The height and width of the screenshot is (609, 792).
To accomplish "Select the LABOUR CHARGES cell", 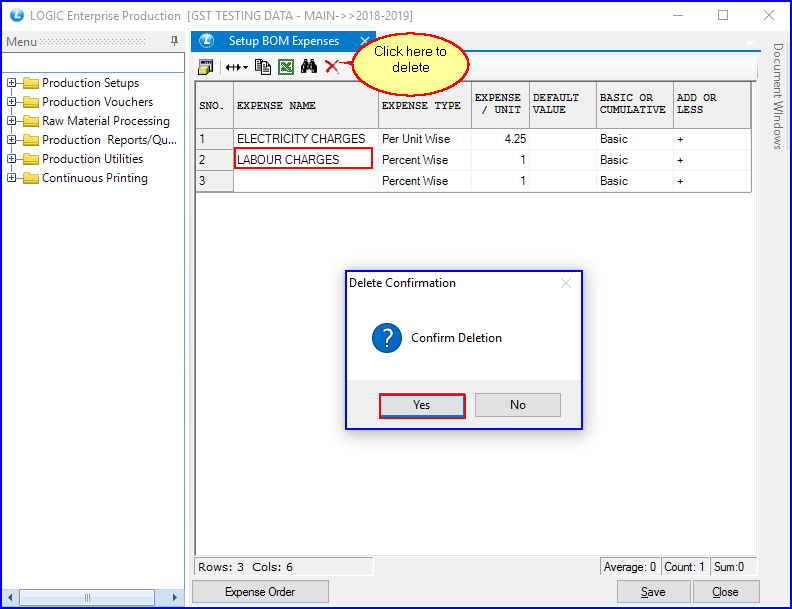I will 304,159.
